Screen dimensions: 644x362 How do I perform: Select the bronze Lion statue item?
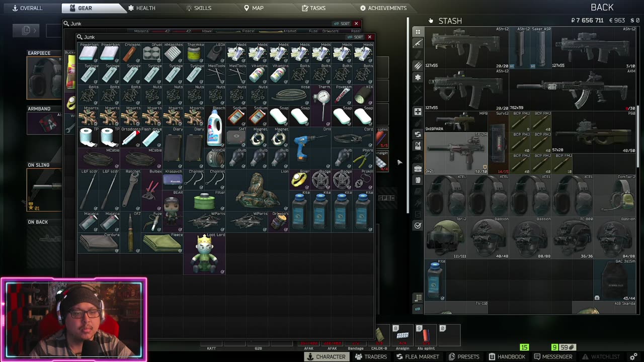tap(258, 190)
